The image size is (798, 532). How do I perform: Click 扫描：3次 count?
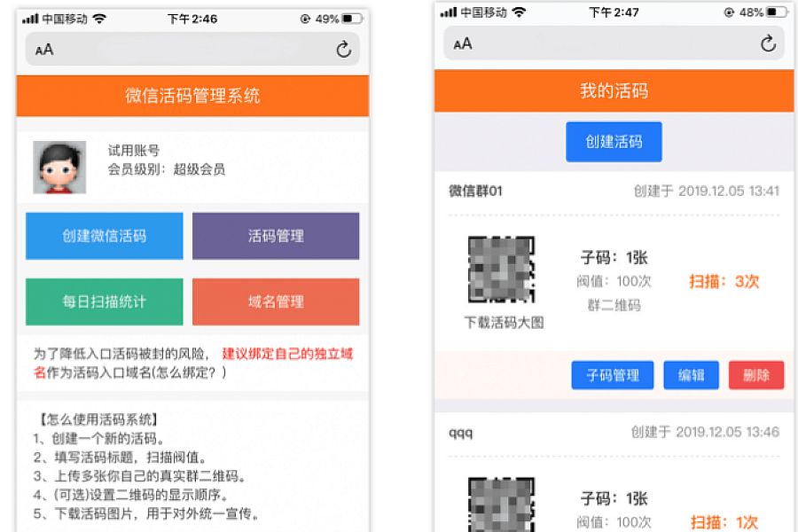(724, 282)
